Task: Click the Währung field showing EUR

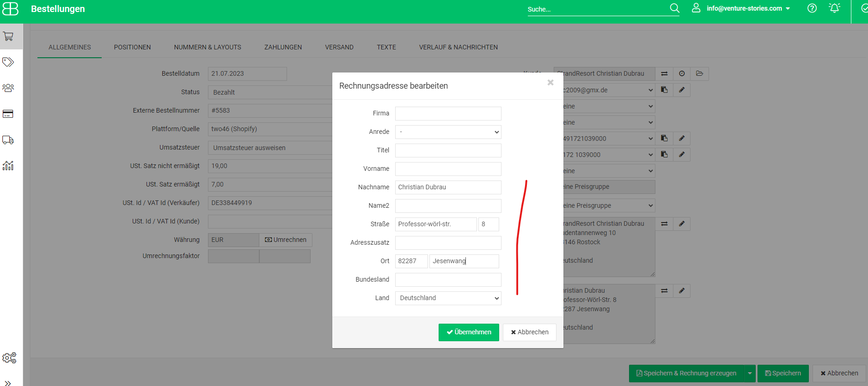Action: tap(233, 240)
